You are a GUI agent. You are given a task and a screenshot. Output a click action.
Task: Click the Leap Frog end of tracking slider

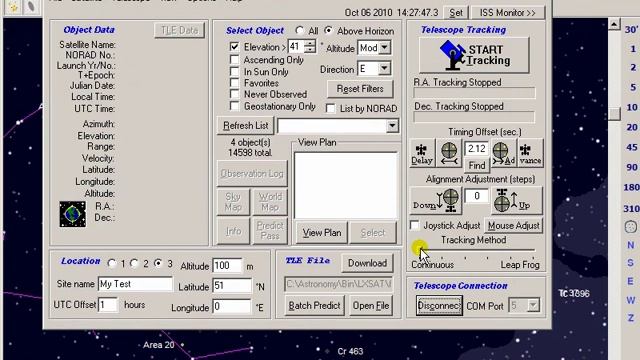click(520, 265)
